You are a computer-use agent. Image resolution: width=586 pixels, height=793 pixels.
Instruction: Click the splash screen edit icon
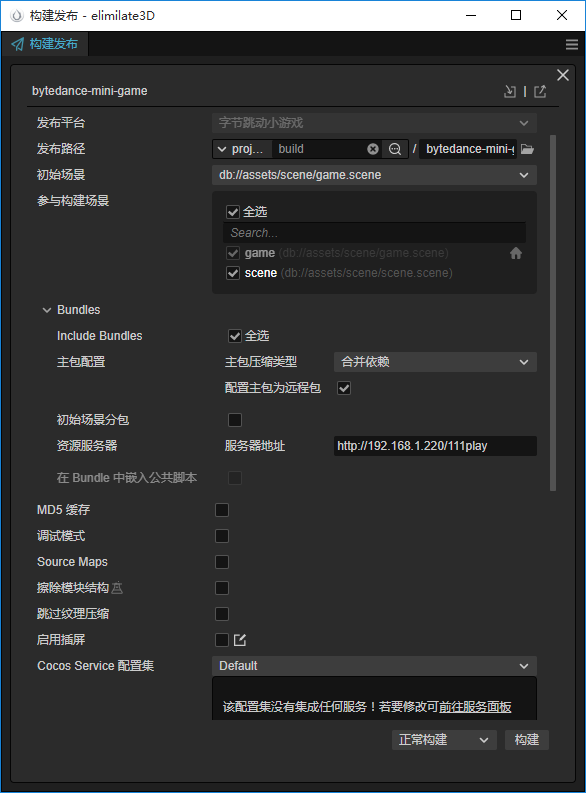tap(240, 640)
